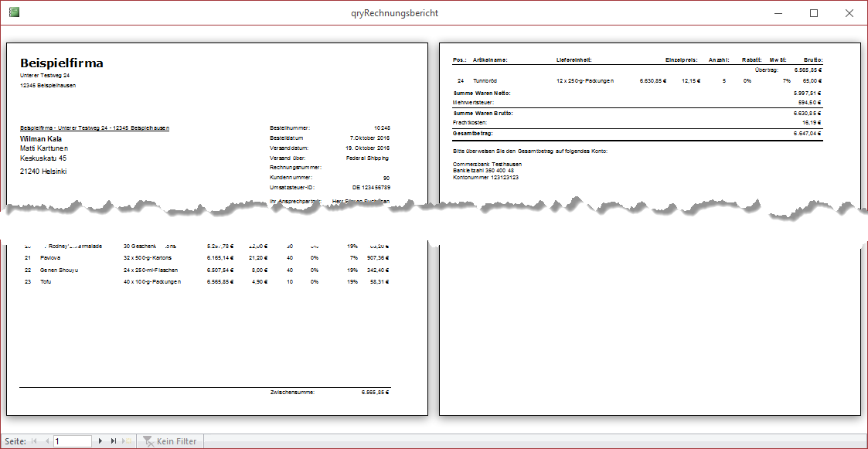Image resolution: width=868 pixels, height=449 pixels.
Task: Click the Artikelname: column header
Action: 490,60
